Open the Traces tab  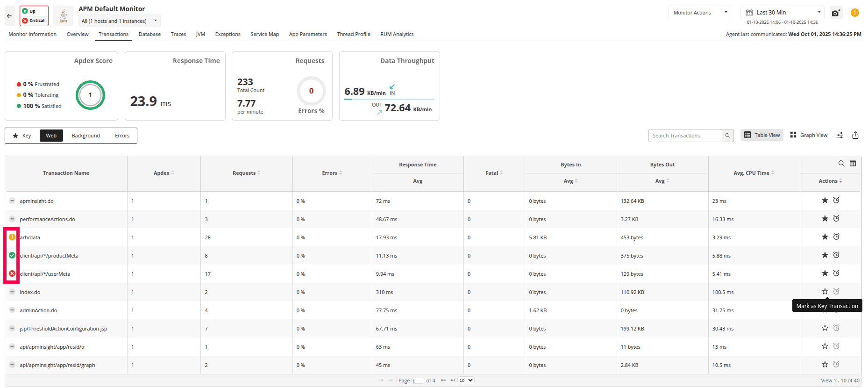click(178, 34)
